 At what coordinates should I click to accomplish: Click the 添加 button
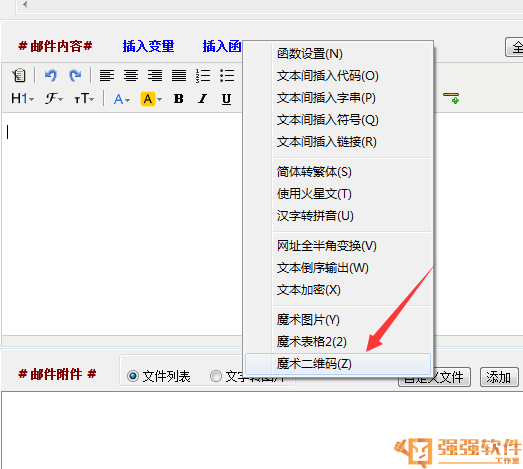pyautogui.click(x=499, y=377)
